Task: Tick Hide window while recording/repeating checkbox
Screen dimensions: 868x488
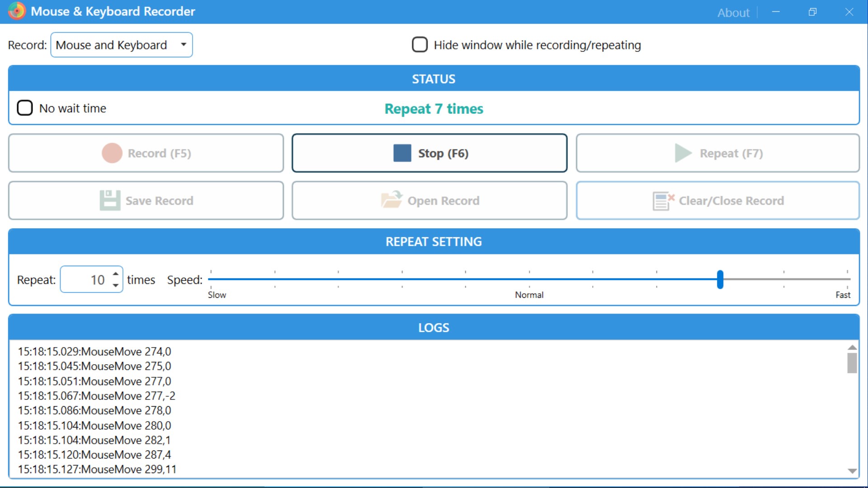Action: coord(420,45)
